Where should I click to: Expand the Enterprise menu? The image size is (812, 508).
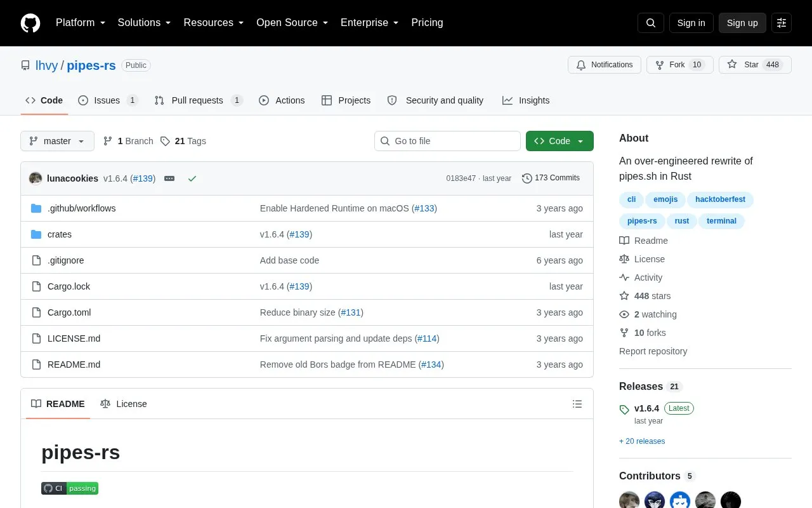coord(370,23)
